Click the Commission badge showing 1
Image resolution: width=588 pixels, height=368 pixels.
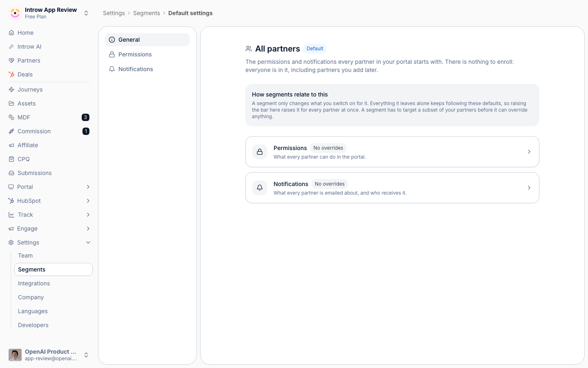(86, 131)
